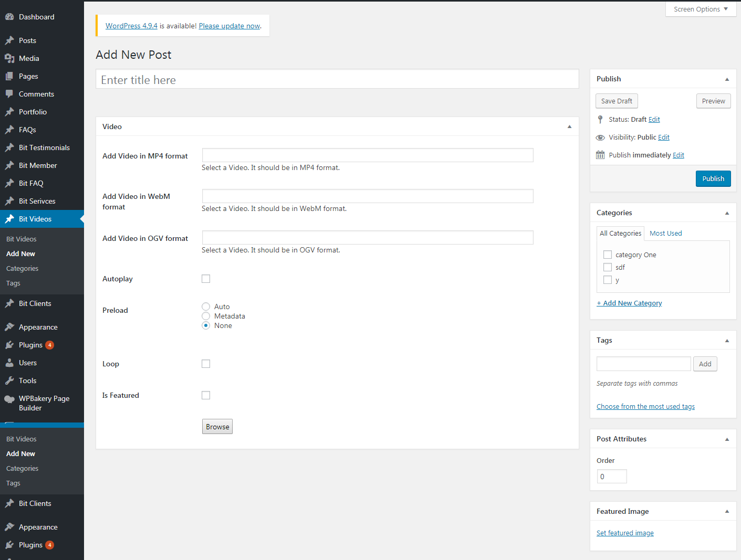Open the Screen Options dropdown
Viewport: 741px width, 560px height.
tap(701, 9)
